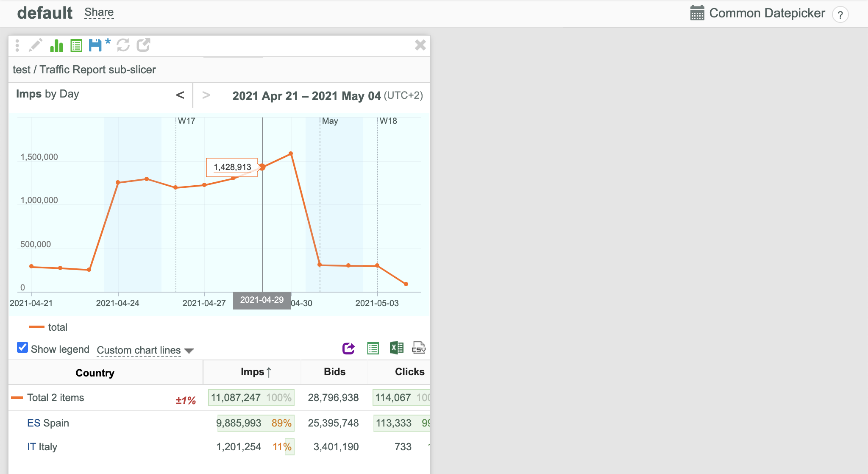Download the CSV file
This screenshot has width=868, height=474.
tap(419, 348)
